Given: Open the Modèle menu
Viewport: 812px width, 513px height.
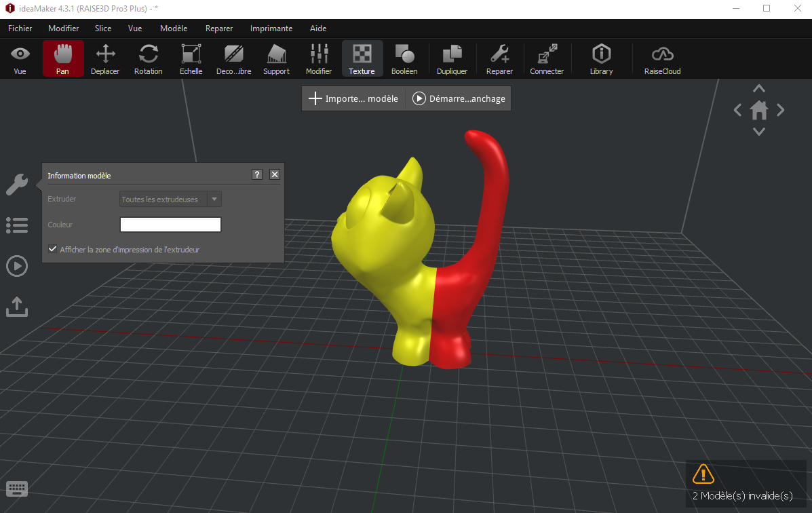Looking at the screenshot, I should click(174, 28).
